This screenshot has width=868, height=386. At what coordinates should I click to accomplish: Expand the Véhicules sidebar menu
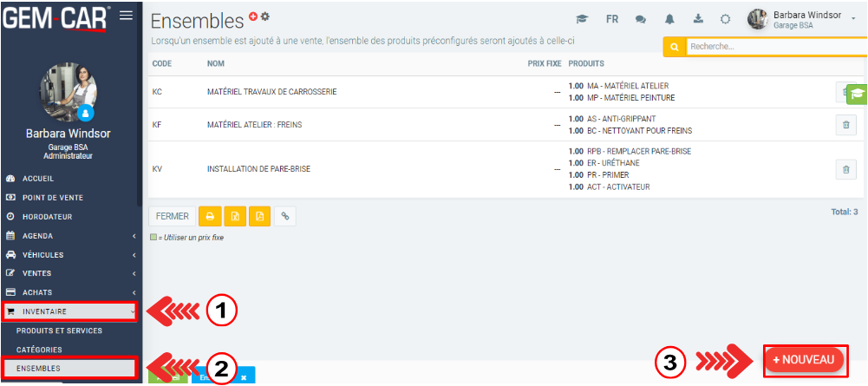[x=69, y=255]
